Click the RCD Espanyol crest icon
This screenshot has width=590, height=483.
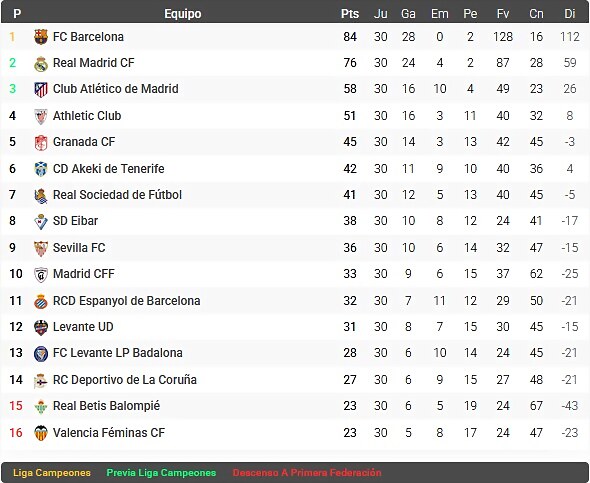tap(41, 301)
